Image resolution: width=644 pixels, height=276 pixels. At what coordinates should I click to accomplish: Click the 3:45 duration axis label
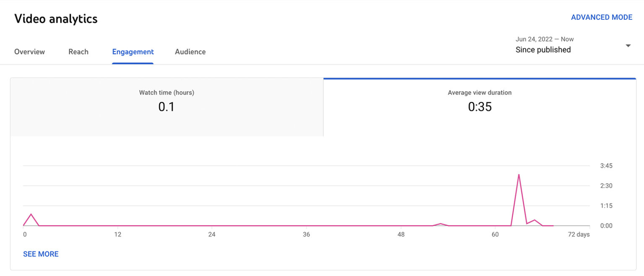point(606,166)
